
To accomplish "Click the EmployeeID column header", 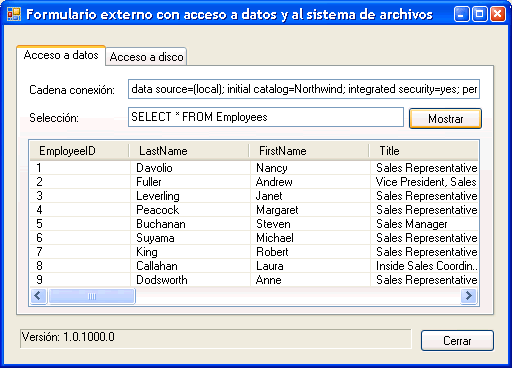I will (x=79, y=151).
